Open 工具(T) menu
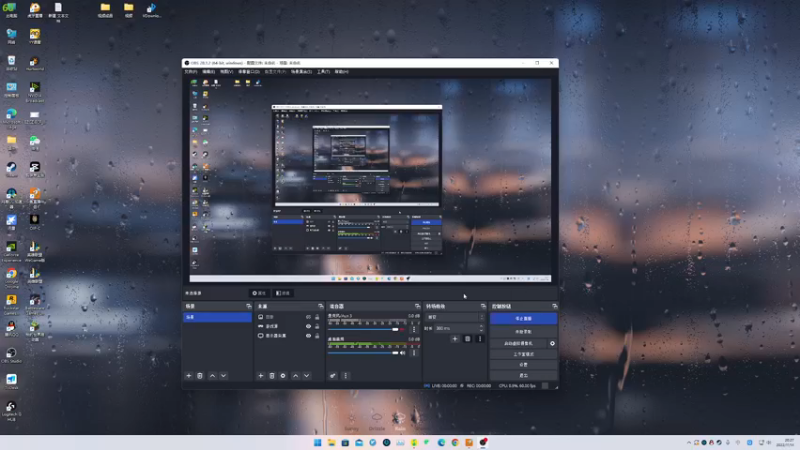 point(323,72)
